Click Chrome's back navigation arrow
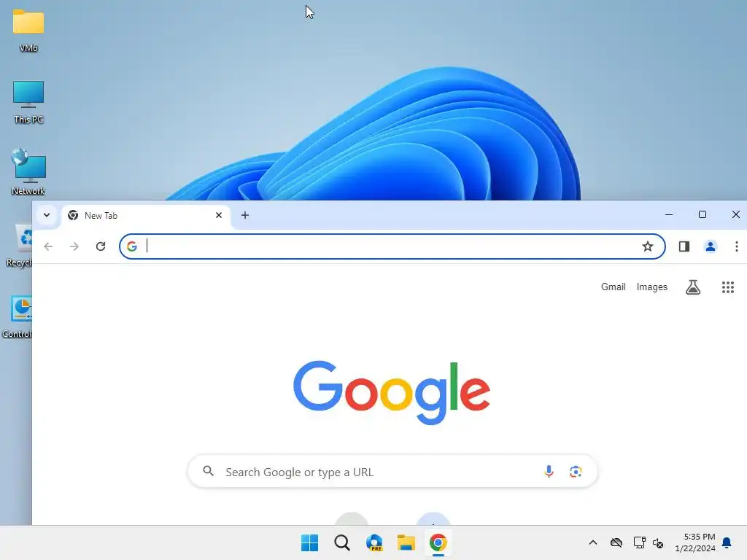 tap(48, 246)
